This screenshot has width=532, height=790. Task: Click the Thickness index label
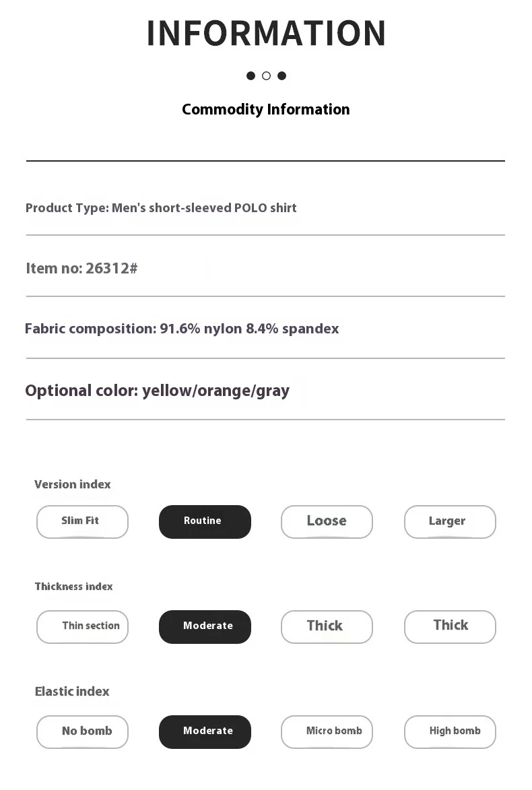coord(74,587)
